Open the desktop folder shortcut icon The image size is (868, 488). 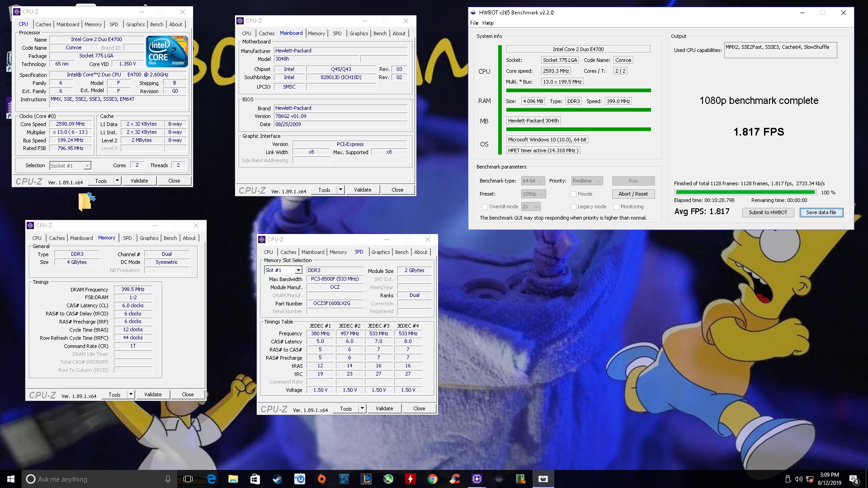click(86, 201)
